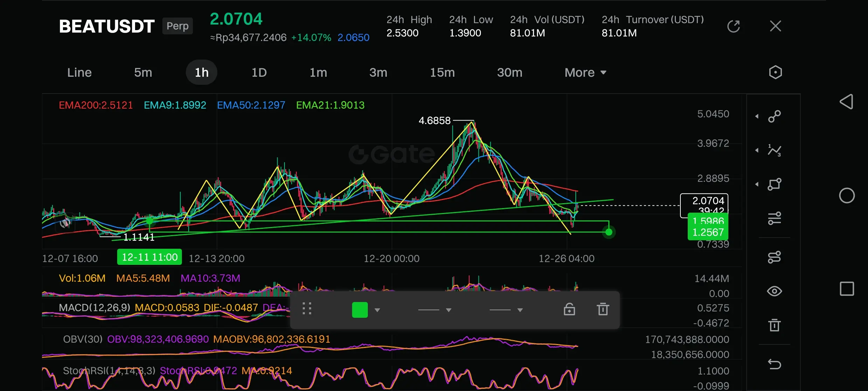Image resolution: width=868 pixels, height=391 pixels.
Task: Click the share arrow icon
Action: [x=733, y=26]
